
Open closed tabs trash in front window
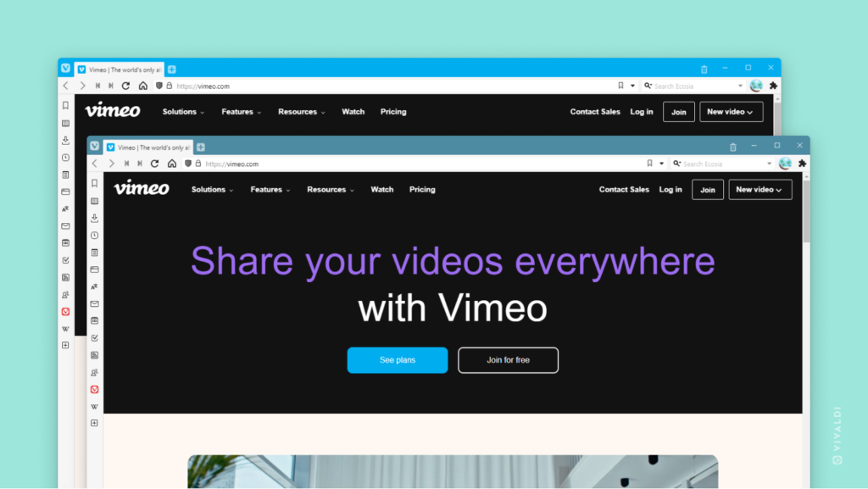coord(733,147)
